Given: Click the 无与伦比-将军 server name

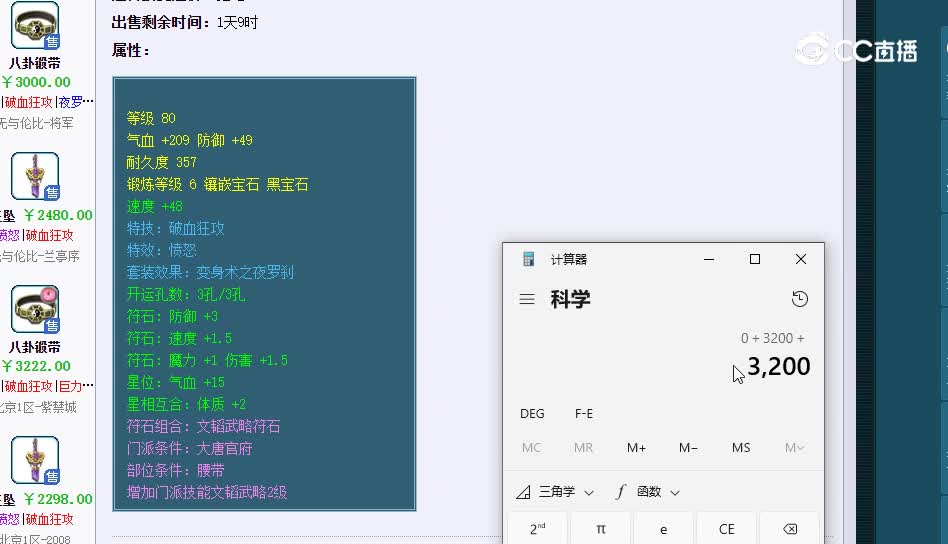Looking at the screenshot, I should pyautogui.click(x=36, y=123).
